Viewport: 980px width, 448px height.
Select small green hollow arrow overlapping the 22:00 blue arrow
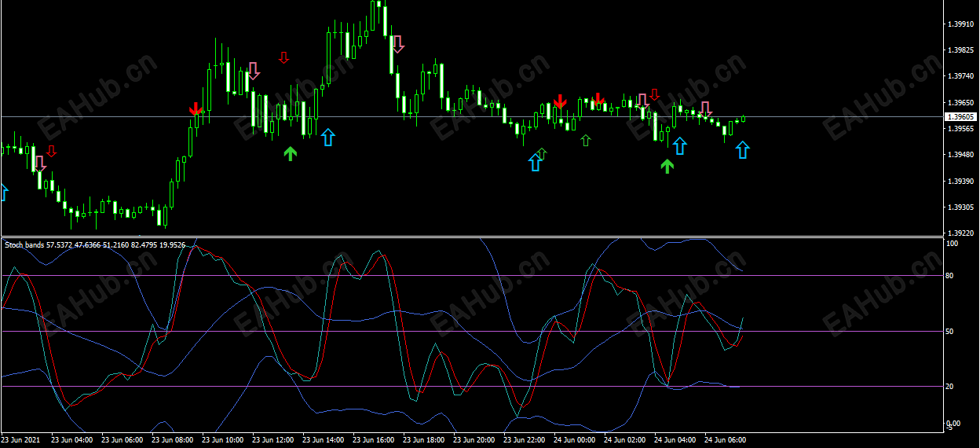(x=541, y=153)
